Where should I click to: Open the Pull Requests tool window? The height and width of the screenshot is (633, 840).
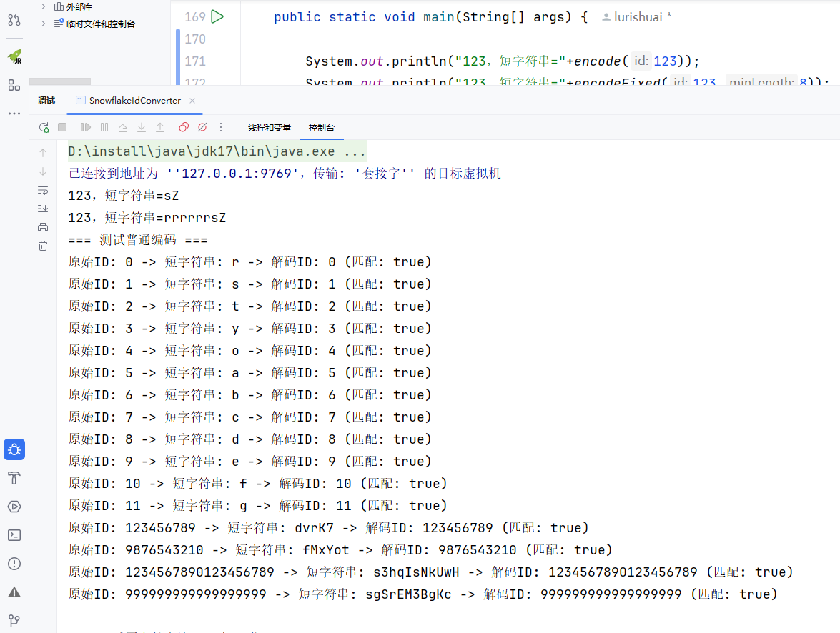tap(14, 20)
